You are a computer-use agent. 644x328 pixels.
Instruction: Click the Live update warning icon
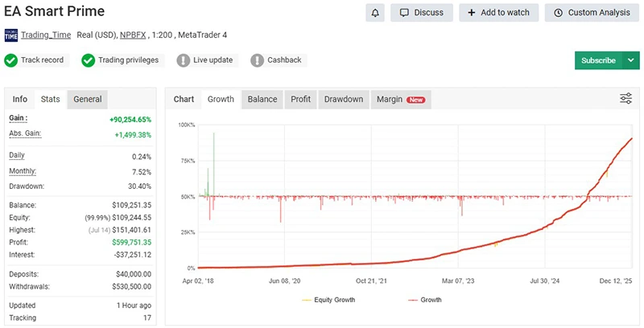pos(184,60)
